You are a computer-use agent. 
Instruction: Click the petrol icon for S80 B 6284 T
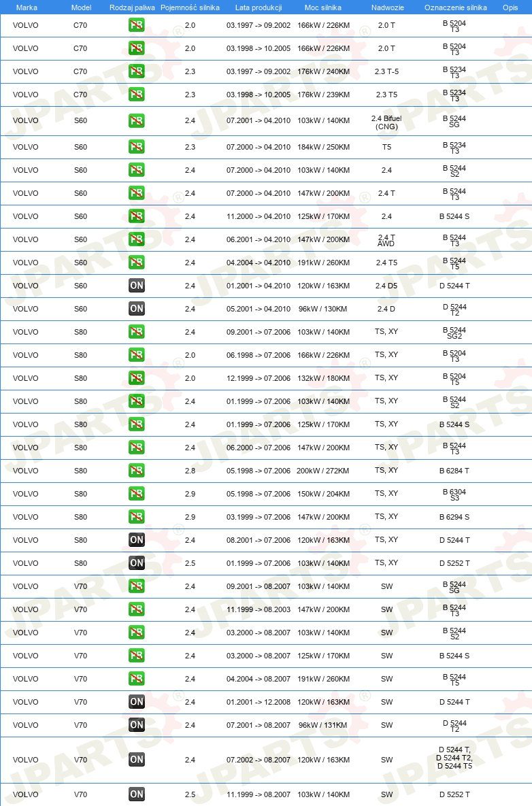136,471
